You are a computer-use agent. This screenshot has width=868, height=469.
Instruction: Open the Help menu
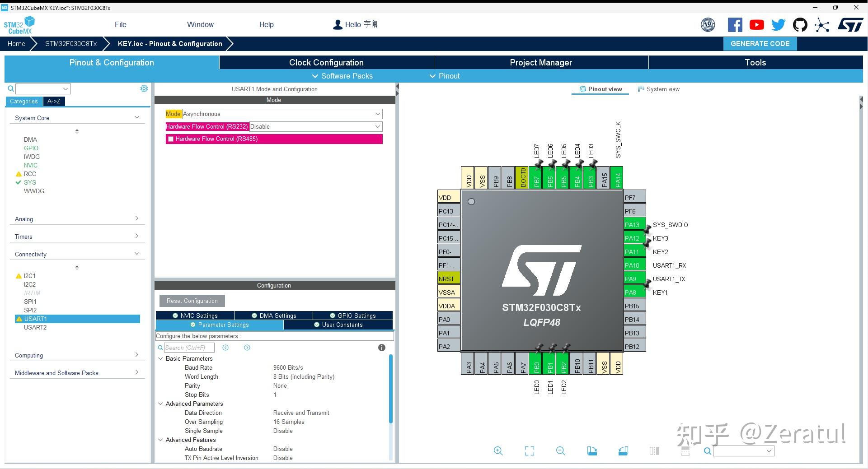[266, 24]
